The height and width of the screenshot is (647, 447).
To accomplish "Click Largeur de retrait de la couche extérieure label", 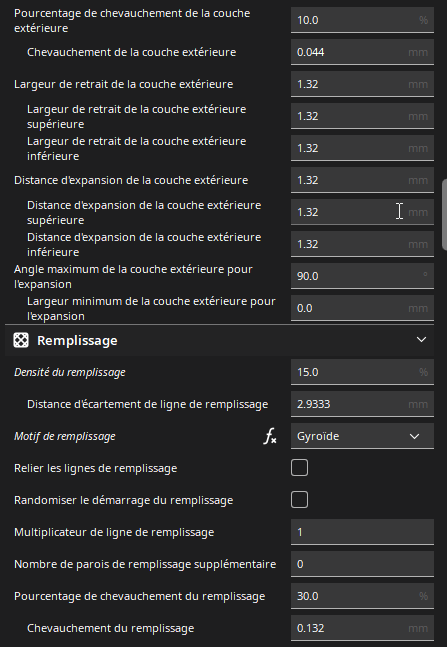I will [x=123, y=84].
